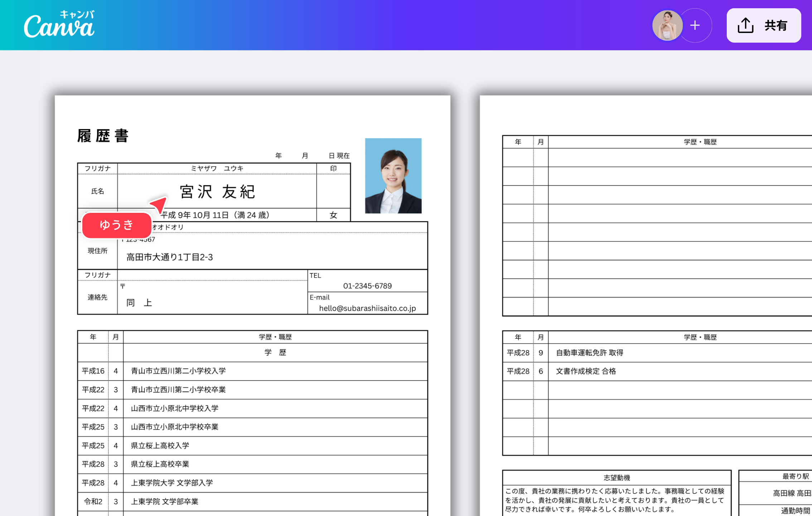
Task: Select the 学 歴 section heading
Action: pos(275,353)
